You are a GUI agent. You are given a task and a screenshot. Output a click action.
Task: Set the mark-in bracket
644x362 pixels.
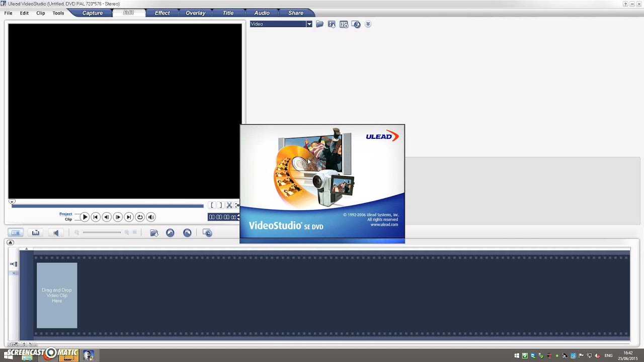tap(212, 205)
